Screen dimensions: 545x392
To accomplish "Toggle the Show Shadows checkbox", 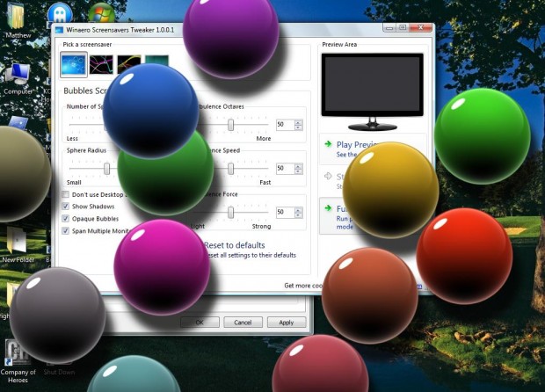I will (x=66, y=207).
